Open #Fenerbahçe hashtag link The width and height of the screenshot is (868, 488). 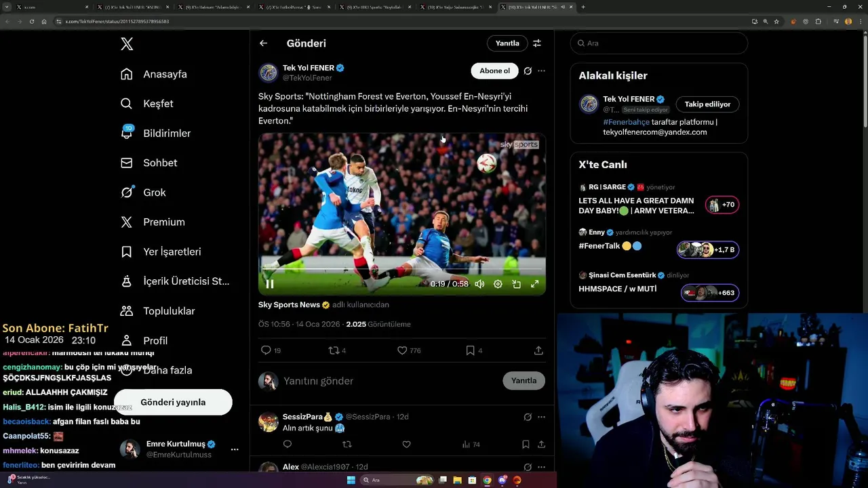(x=626, y=122)
